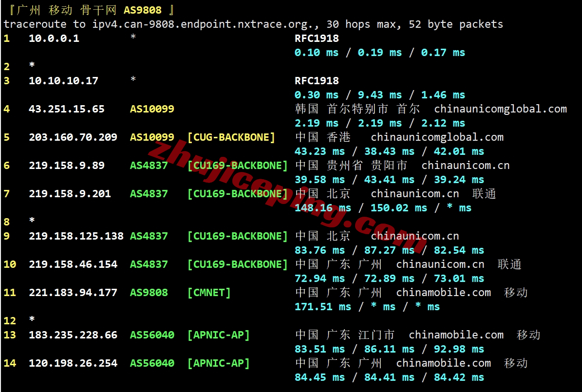Click the latency value 171.51 ms
This screenshot has height=392, width=582.
tap(323, 307)
